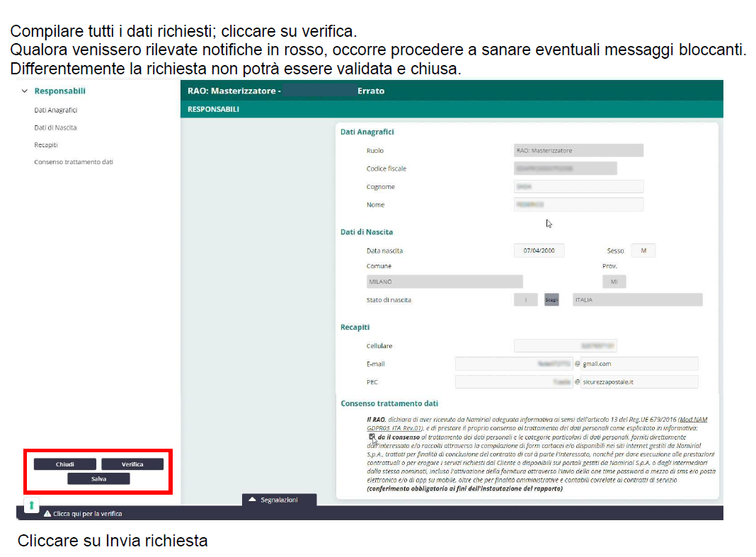Click 'Clicca qui per la verifica' bar
The image size is (756, 557).
(x=87, y=514)
